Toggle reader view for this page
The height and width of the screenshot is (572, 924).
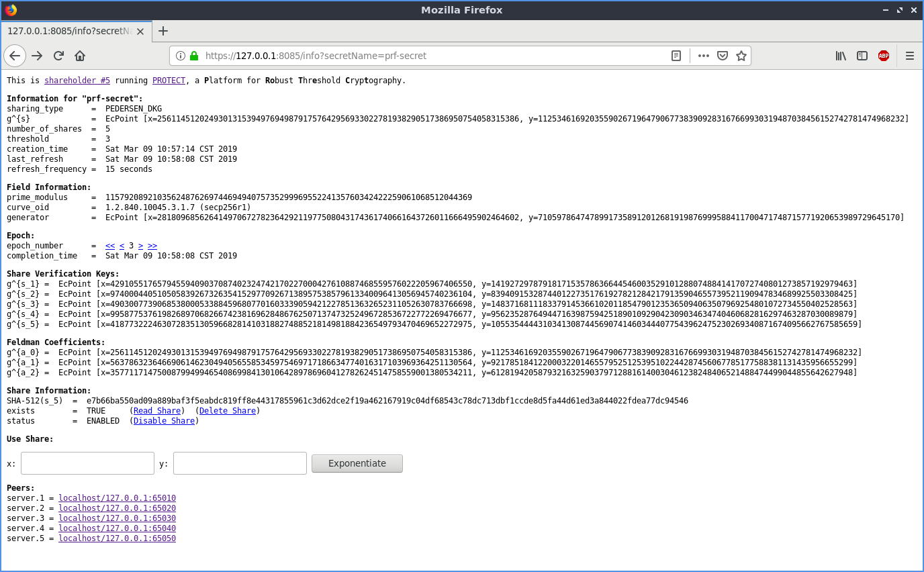click(676, 56)
